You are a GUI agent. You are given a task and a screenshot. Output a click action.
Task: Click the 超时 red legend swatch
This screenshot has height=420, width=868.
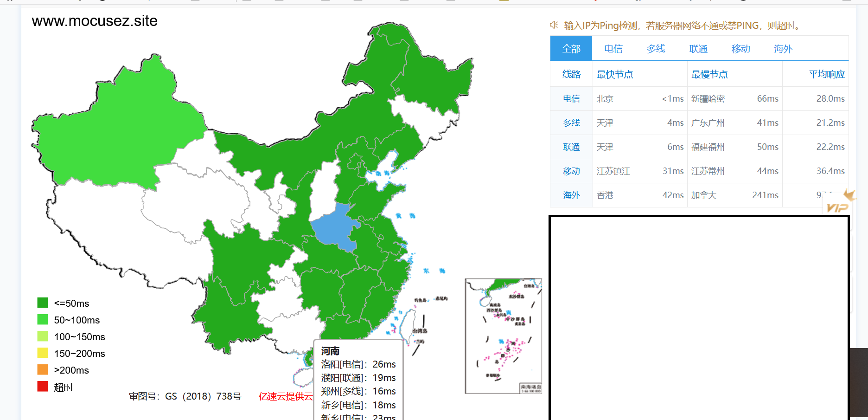[43, 386]
